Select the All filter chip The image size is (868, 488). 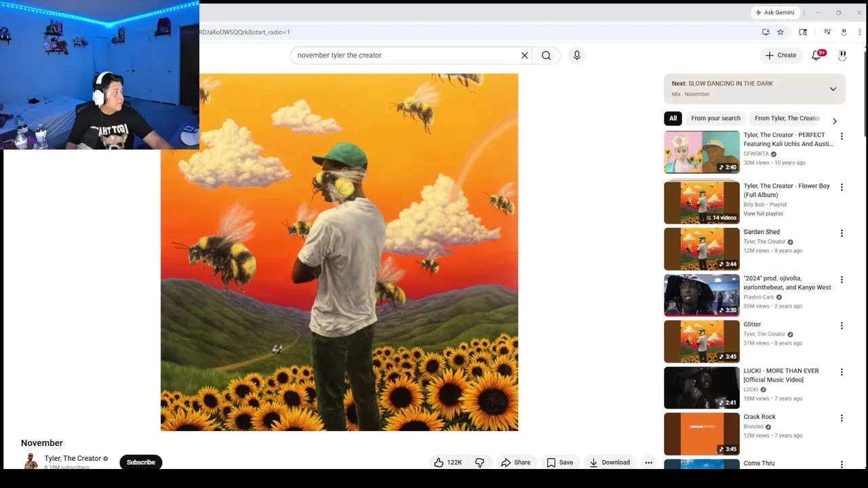[x=673, y=119]
